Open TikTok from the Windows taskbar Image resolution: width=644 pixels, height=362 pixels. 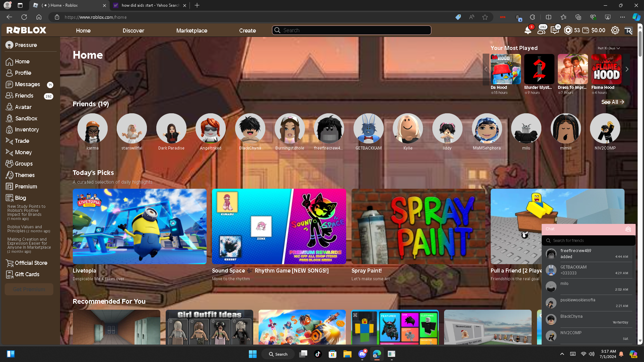pyautogui.click(x=318, y=354)
